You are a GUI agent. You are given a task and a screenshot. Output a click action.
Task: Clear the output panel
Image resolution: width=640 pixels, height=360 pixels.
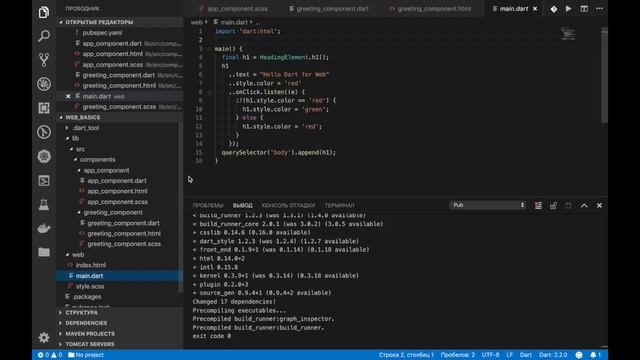[538, 205]
